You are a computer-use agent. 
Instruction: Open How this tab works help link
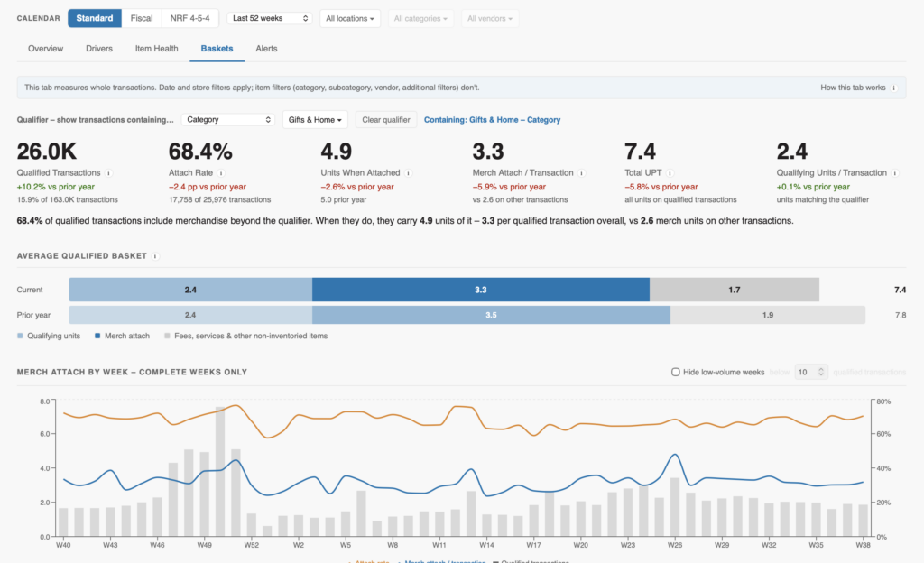click(853, 88)
